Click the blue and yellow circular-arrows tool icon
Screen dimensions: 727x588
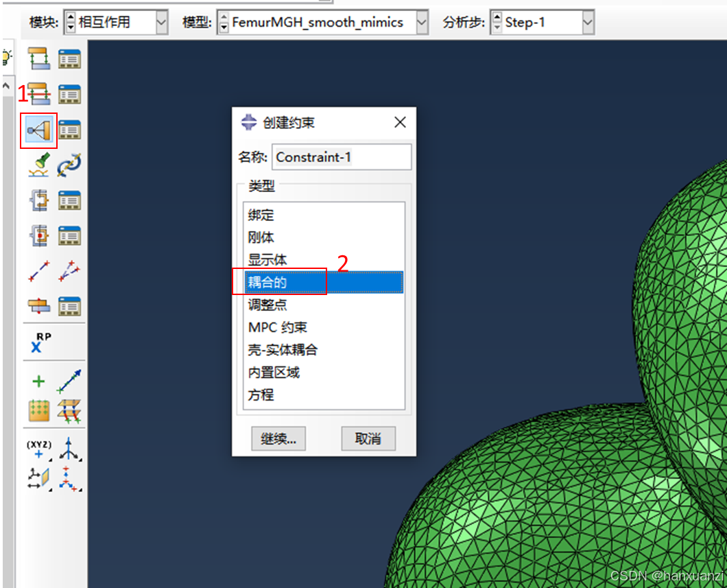pos(69,165)
